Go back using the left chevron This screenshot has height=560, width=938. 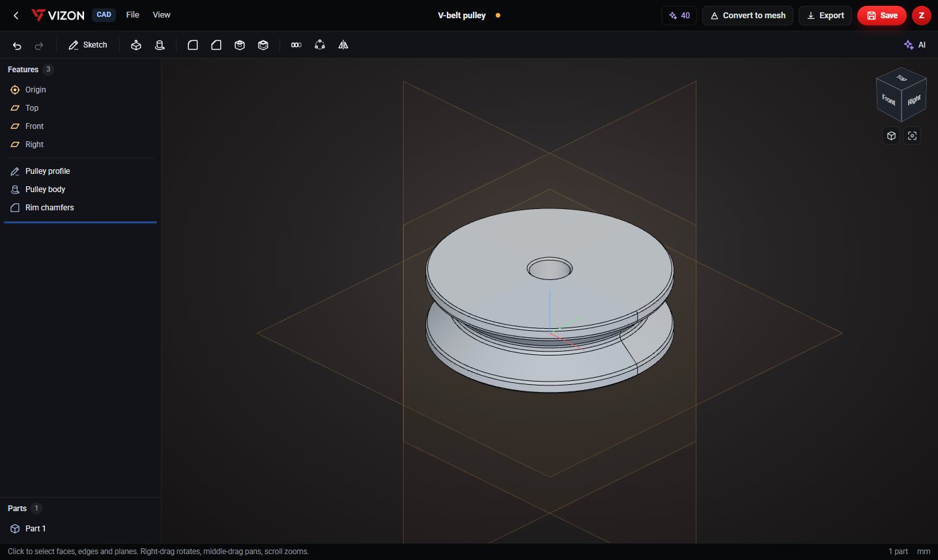tap(16, 15)
